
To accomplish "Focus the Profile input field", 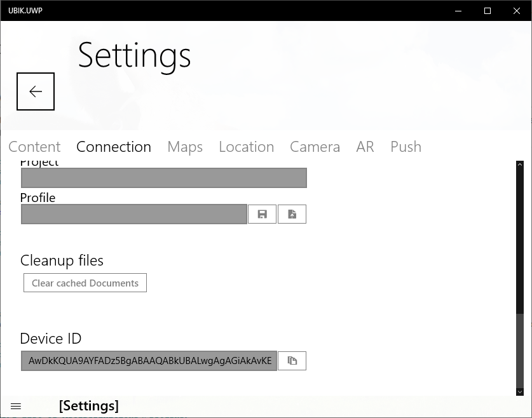I will 133,215.
